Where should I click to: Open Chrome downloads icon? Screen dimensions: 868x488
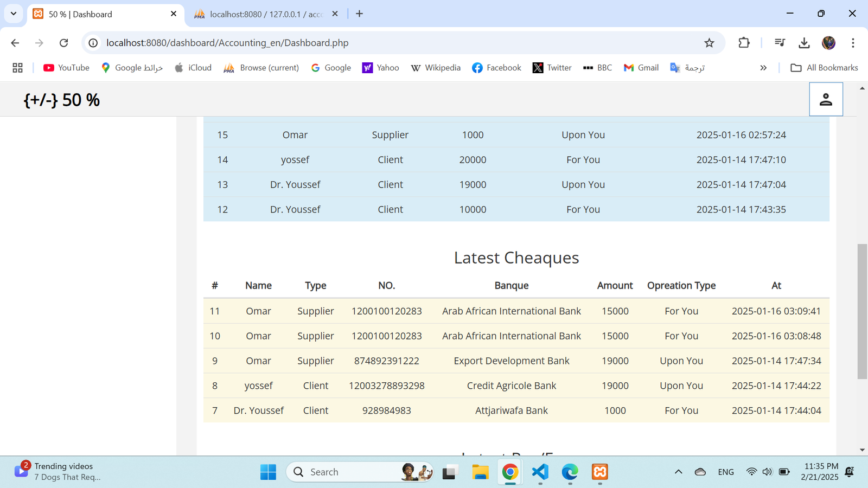coord(804,43)
